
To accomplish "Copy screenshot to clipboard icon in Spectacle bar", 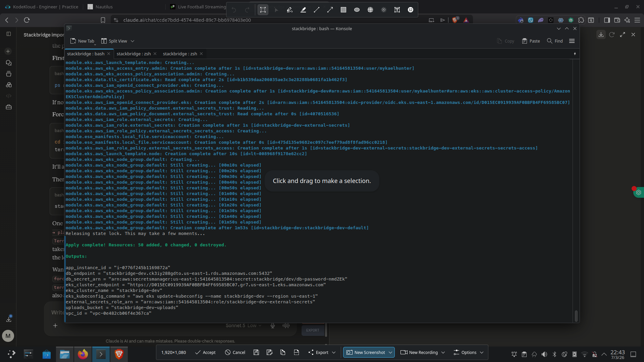I will (x=283, y=352).
